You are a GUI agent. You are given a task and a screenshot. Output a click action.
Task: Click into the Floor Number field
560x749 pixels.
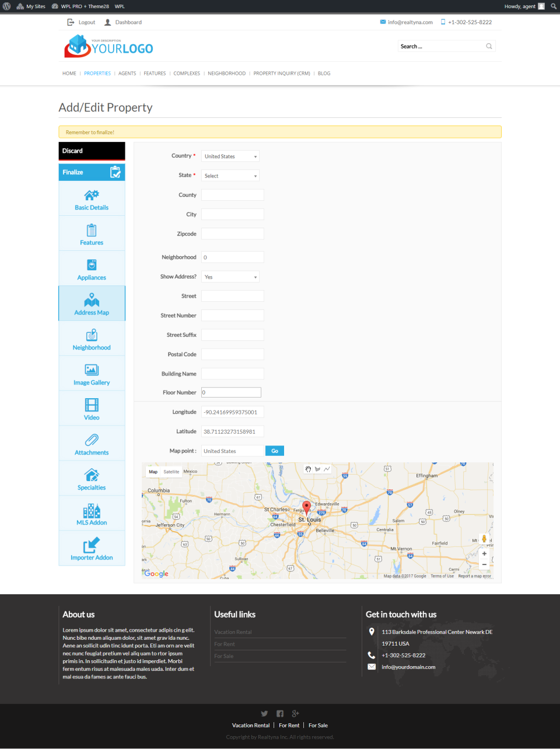coord(231,392)
